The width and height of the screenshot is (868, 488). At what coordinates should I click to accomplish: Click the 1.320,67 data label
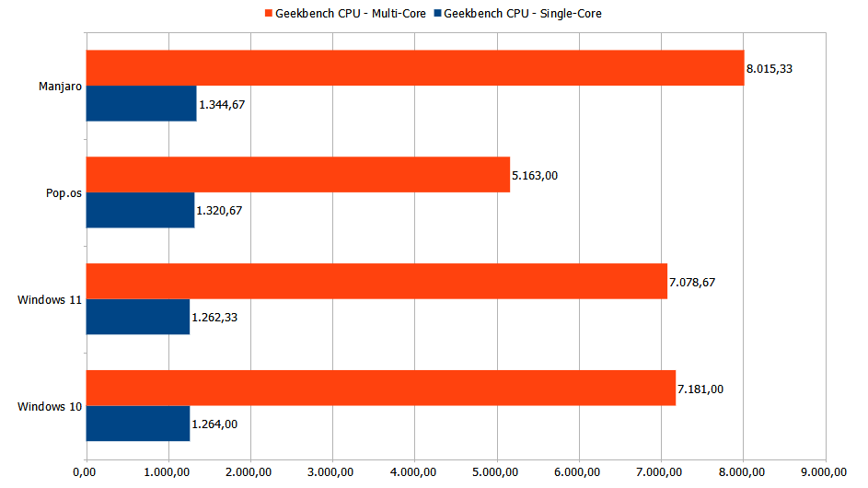pyautogui.click(x=219, y=211)
